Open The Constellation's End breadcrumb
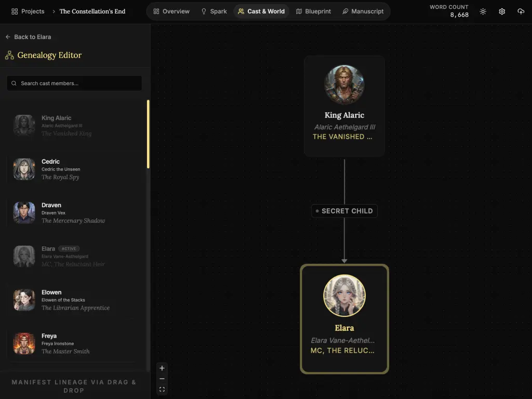The image size is (532, 399). pos(92,11)
